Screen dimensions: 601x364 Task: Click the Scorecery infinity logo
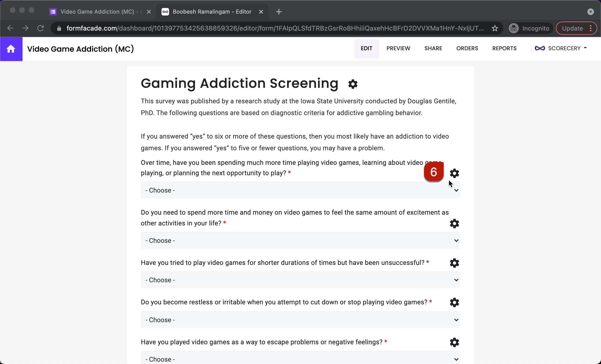point(540,48)
